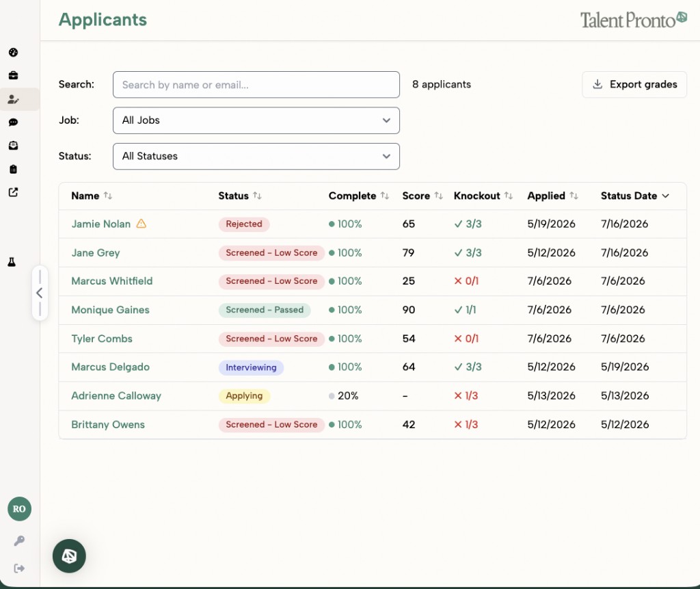This screenshot has height=589, width=700.
Task: Sort by Name column arrows
Action: (x=108, y=196)
